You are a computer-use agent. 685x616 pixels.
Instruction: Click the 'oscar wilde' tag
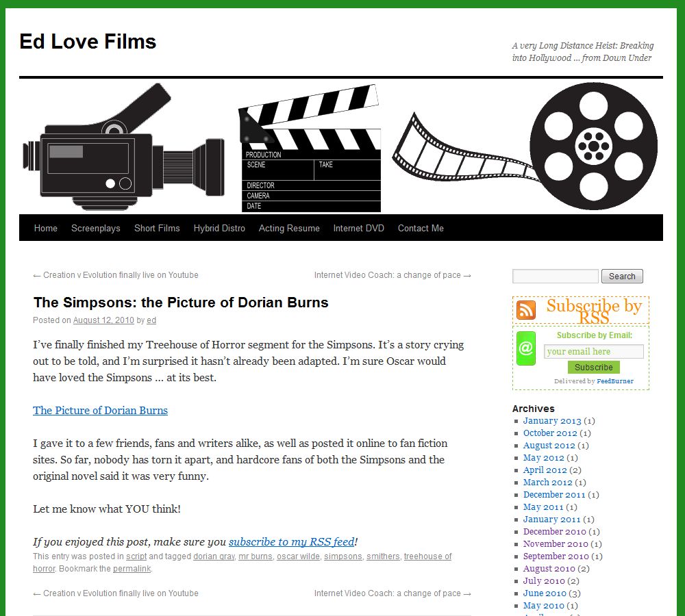[299, 556]
